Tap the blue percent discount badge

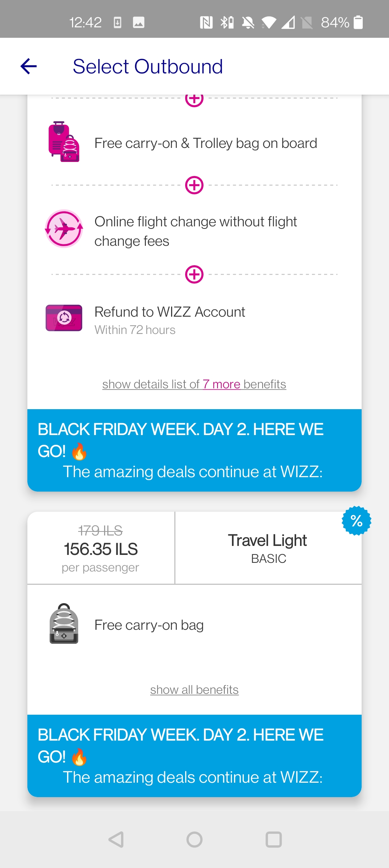tap(356, 521)
